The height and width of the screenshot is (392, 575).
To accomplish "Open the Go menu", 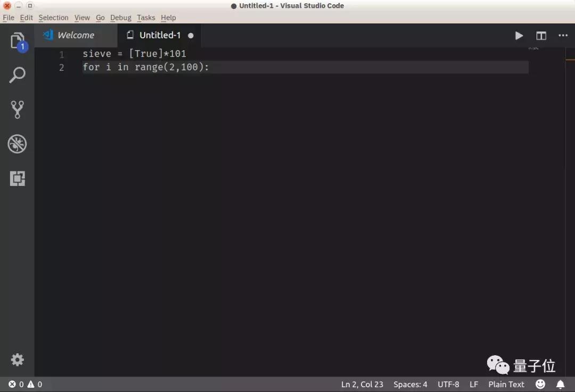I will 100,18.
